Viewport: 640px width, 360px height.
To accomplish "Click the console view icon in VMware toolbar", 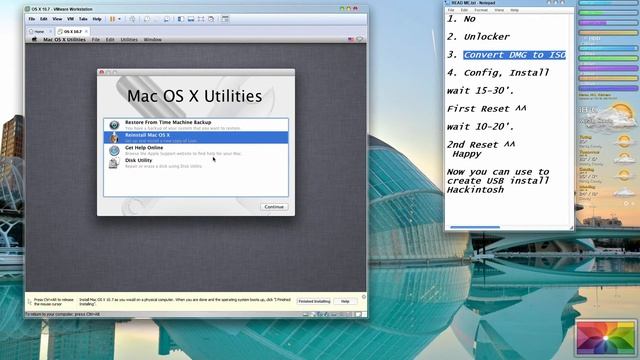I will [225, 19].
